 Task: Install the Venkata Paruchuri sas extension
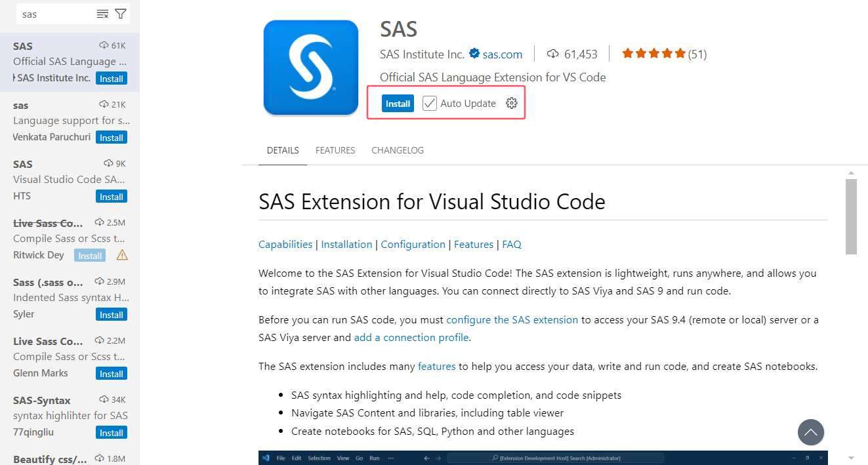coord(111,138)
